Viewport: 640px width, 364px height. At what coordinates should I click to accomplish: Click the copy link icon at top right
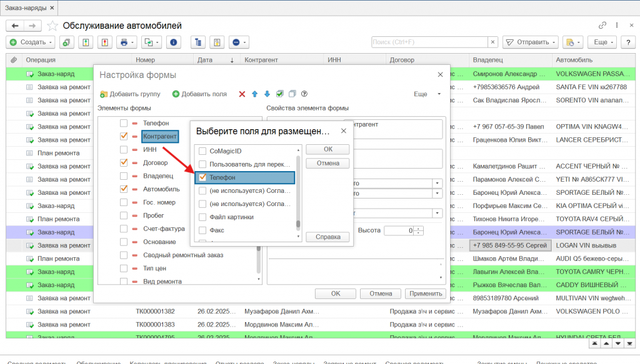[x=602, y=26]
